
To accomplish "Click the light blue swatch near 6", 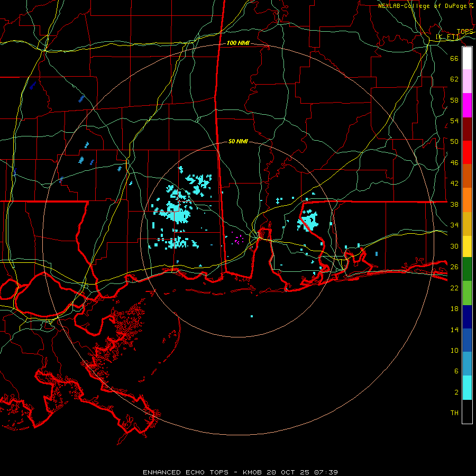I will click(x=467, y=363).
